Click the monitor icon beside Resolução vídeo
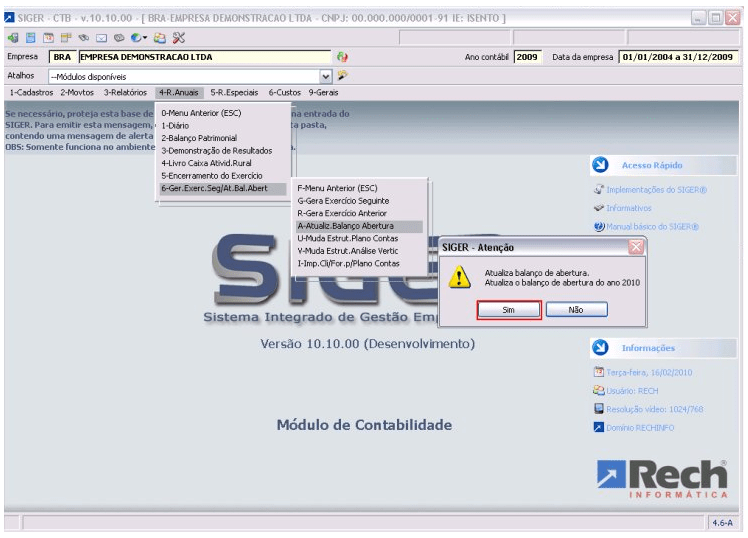 coord(599,409)
